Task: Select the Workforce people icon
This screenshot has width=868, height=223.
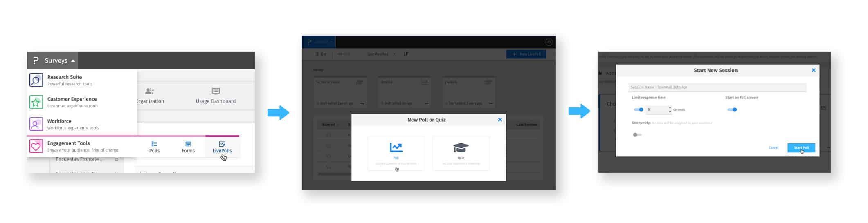Action: click(x=36, y=124)
